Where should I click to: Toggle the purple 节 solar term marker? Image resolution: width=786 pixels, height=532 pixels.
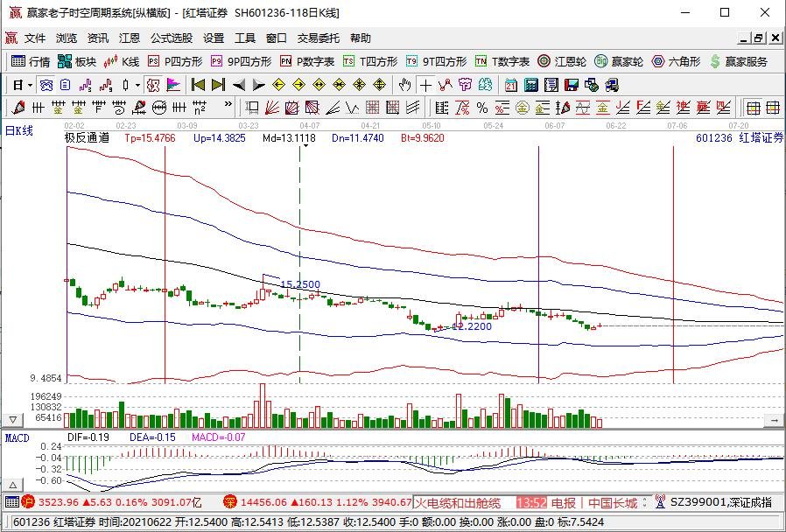click(465, 85)
